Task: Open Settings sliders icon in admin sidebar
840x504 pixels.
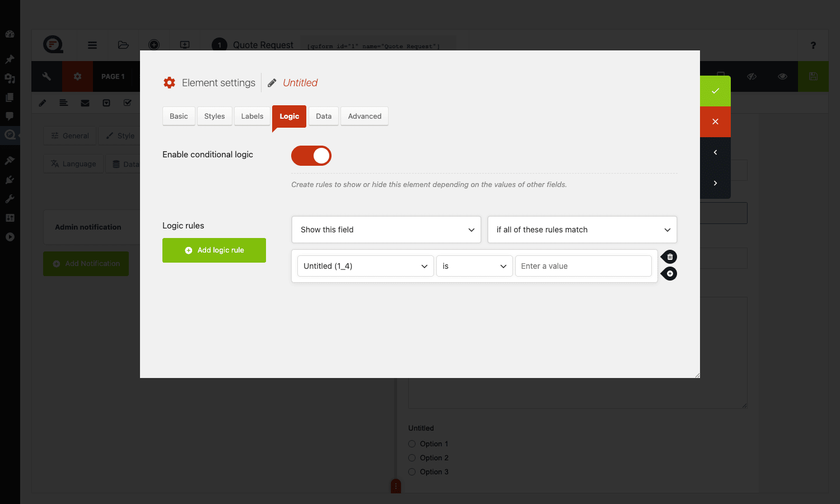Action: 10,218
